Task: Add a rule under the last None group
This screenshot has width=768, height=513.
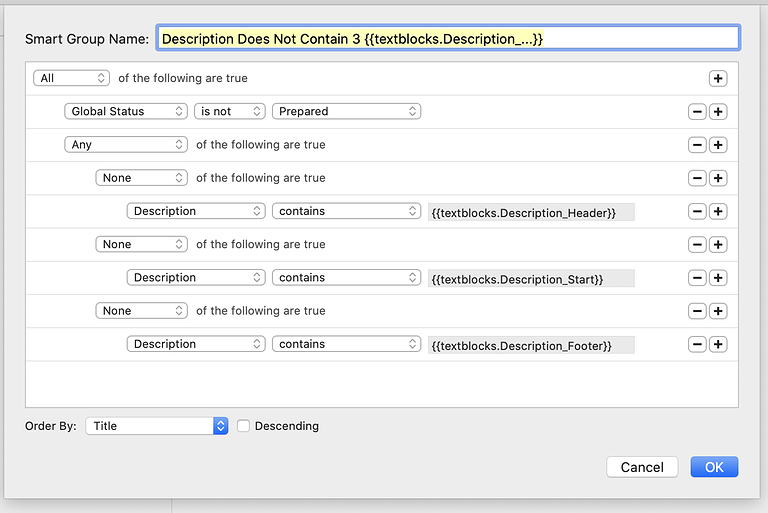Action: [718, 311]
